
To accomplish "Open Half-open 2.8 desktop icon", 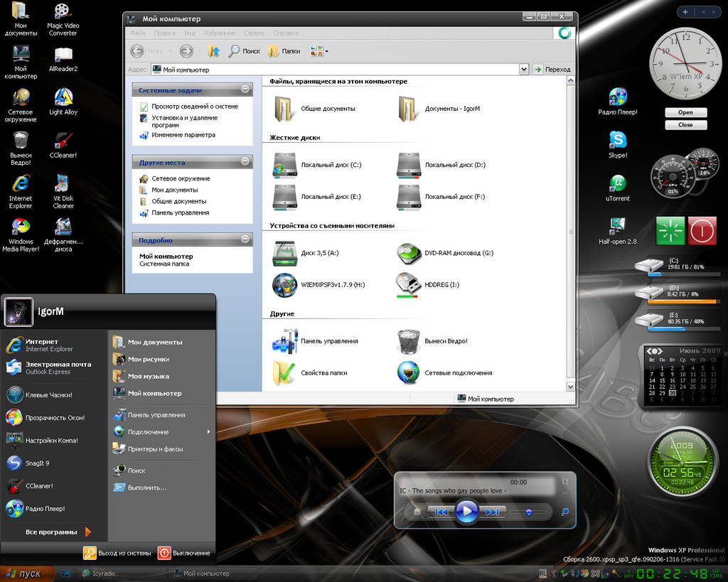I will 618,231.
